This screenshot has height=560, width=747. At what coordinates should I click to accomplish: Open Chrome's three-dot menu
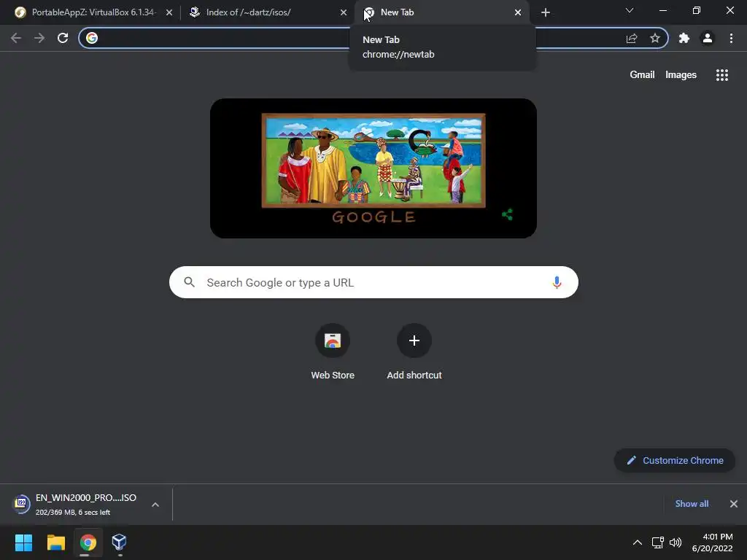pos(731,38)
